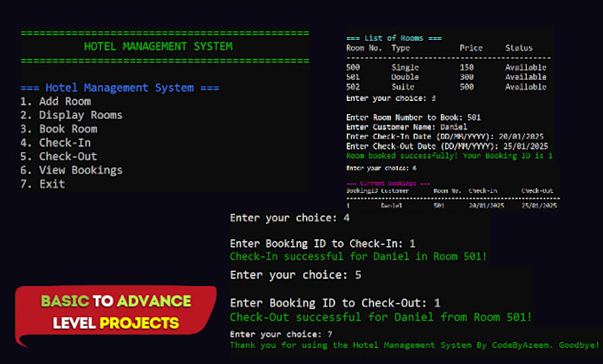Select menu line '4. Check-In'
Image resolution: width=603 pixels, height=364 pixels.
pyautogui.click(x=56, y=143)
